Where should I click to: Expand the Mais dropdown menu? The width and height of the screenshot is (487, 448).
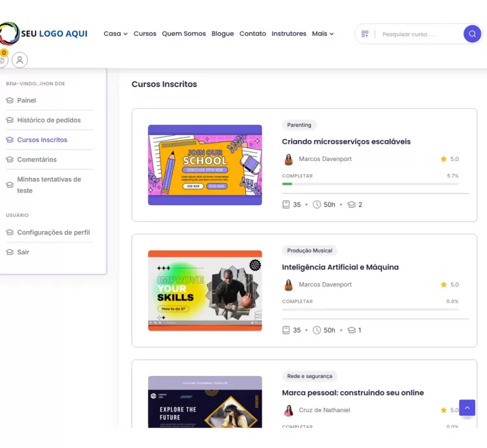click(x=323, y=34)
